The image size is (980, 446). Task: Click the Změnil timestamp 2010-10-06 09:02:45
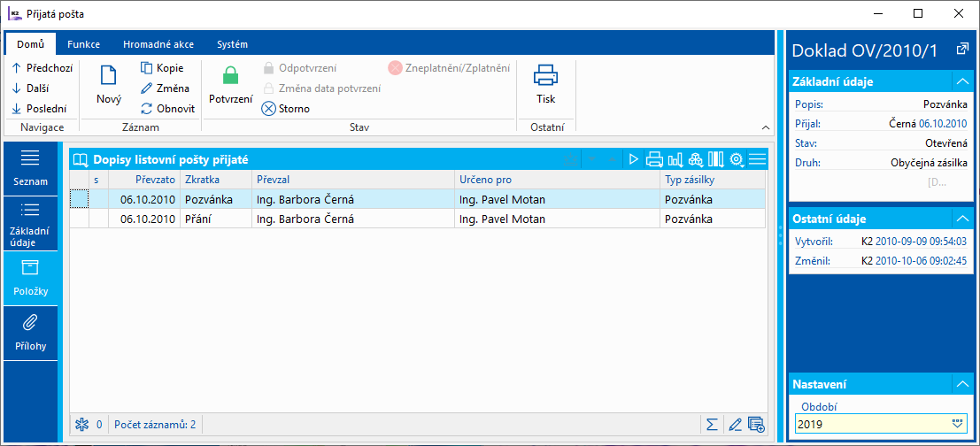tap(921, 261)
